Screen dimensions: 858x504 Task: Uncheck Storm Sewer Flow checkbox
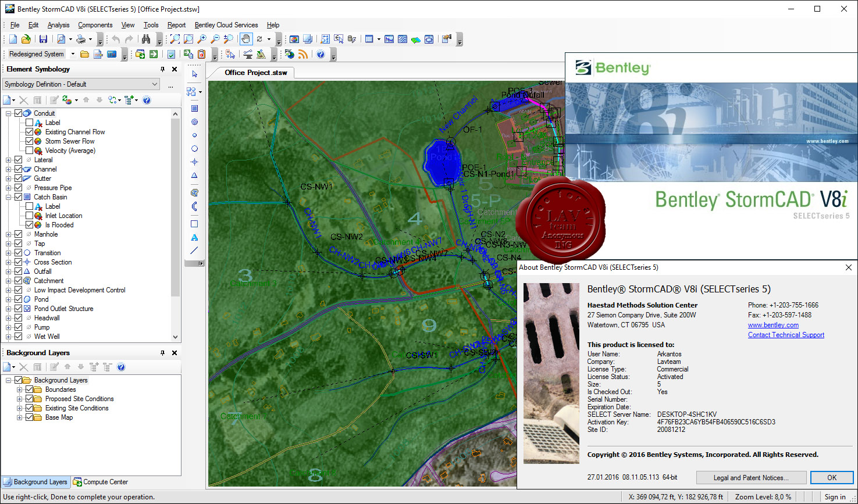pyautogui.click(x=29, y=141)
